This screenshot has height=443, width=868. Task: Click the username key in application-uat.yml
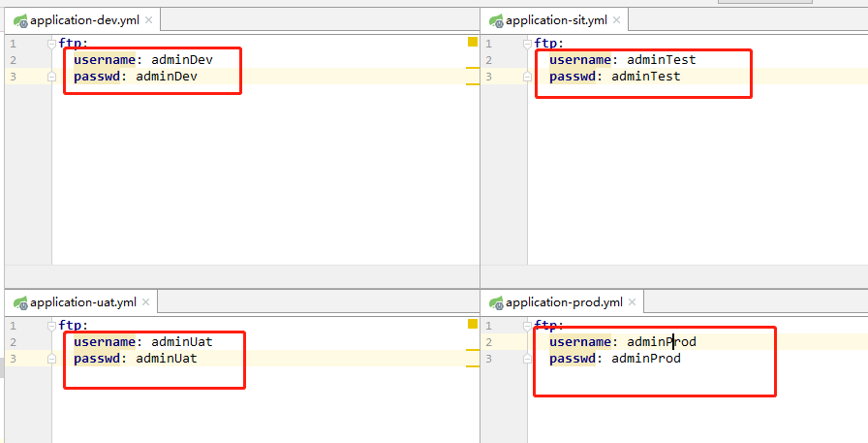point(105,342)
